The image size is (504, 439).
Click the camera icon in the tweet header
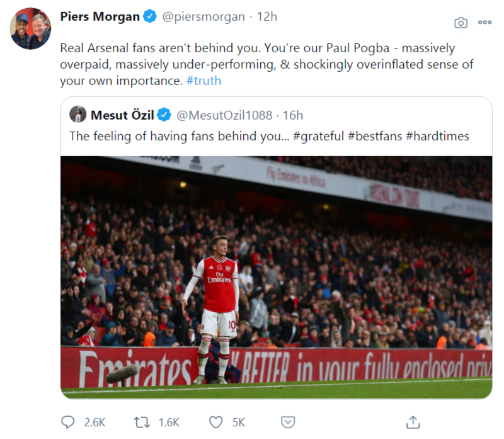click(461, 23)
